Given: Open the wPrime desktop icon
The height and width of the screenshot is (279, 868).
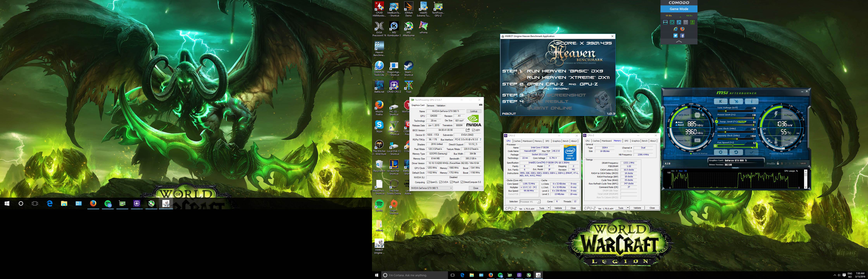Looking at the screenshot, I should click(x=423, y=28).
